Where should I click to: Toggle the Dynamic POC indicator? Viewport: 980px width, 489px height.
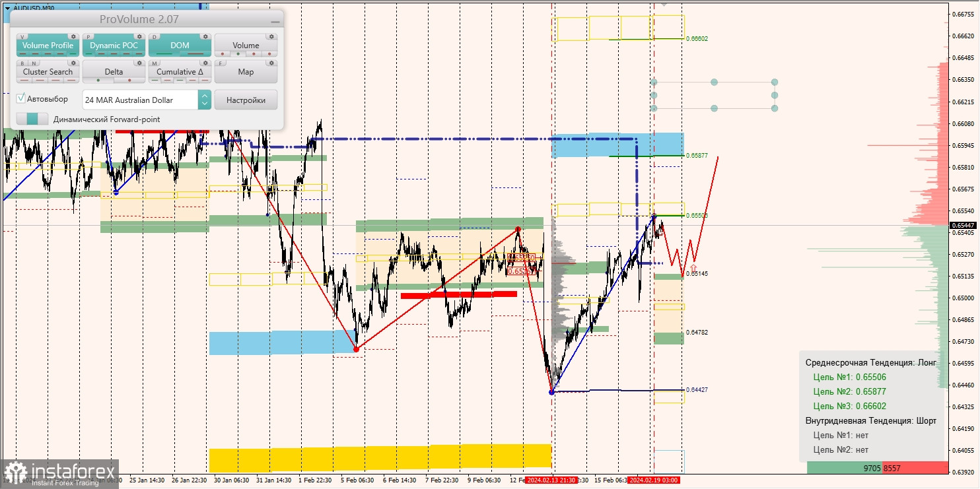tap(114, 46)
